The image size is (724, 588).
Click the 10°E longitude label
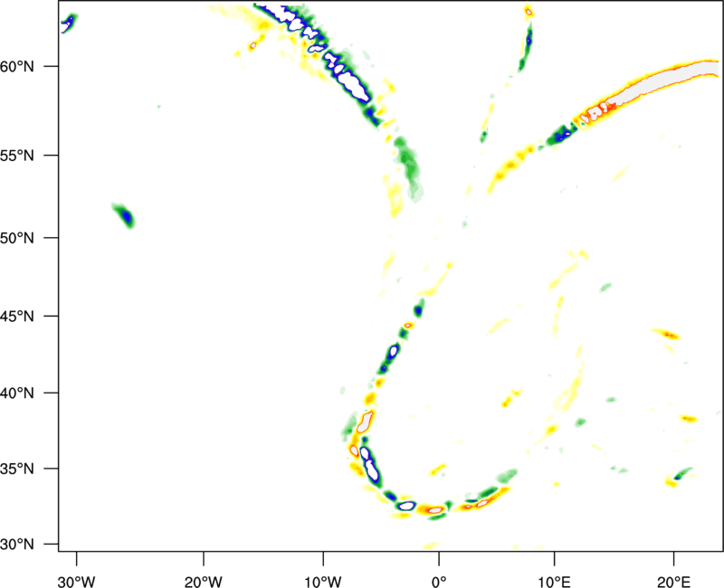tap(554, 582)
